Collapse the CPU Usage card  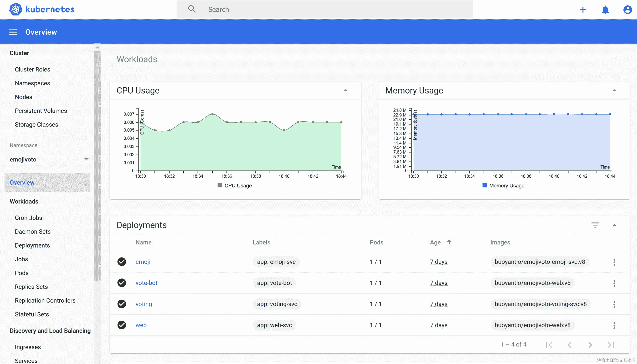[x=345, y=90]
